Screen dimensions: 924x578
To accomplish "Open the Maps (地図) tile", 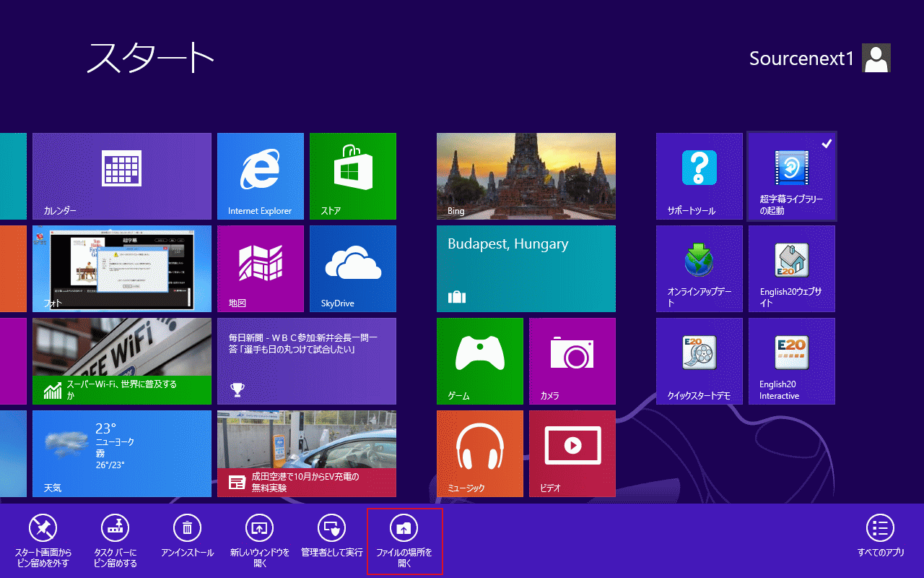I will pyautogui.click(x=261, y=269).
